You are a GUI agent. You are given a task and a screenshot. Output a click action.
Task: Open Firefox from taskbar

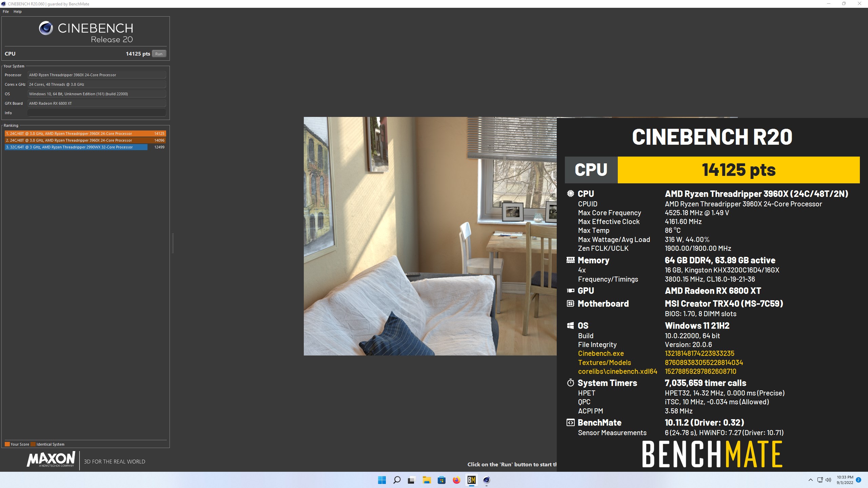tap(456, 480)
